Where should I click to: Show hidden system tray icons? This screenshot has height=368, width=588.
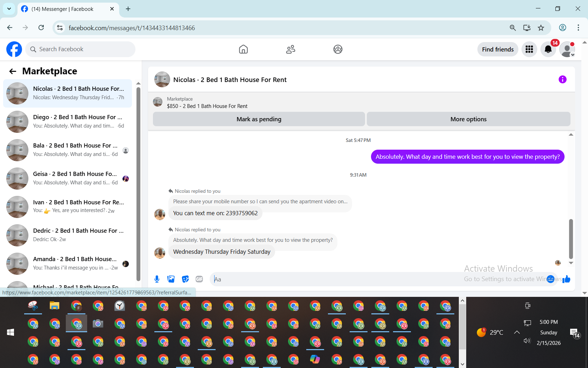[x=517, y=332]
